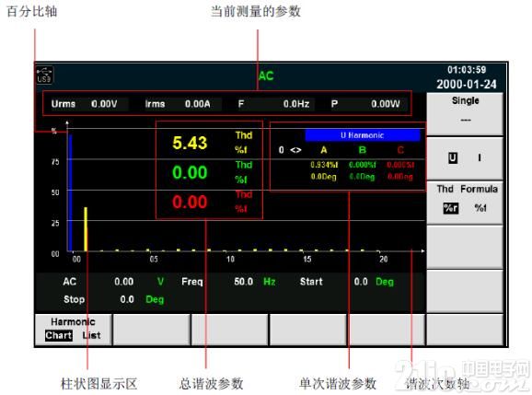Screen dimensions: 532x395
Task: Select phase C column header
Action: point(400,150)
